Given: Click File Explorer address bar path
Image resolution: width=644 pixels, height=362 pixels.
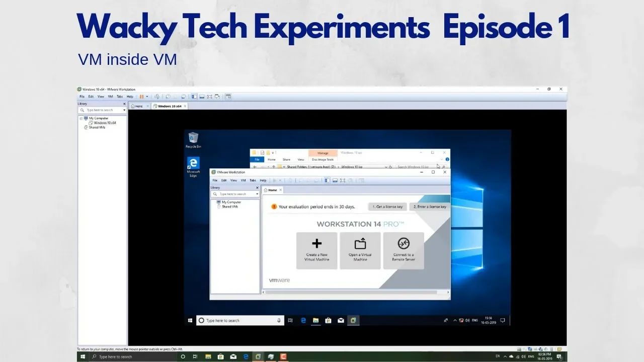Looking at the screenshot, I should tap(333, 166).
